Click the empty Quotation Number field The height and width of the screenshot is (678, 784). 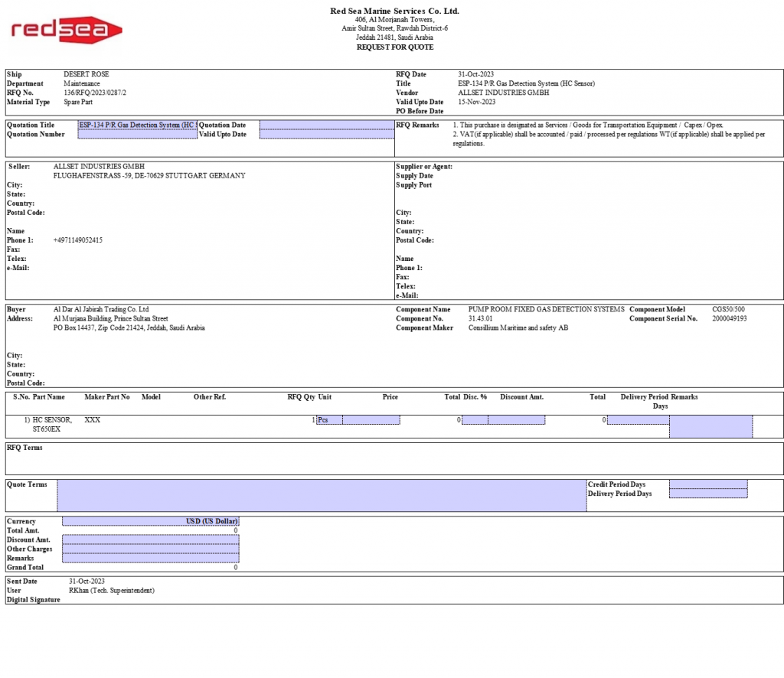point(137,135)
